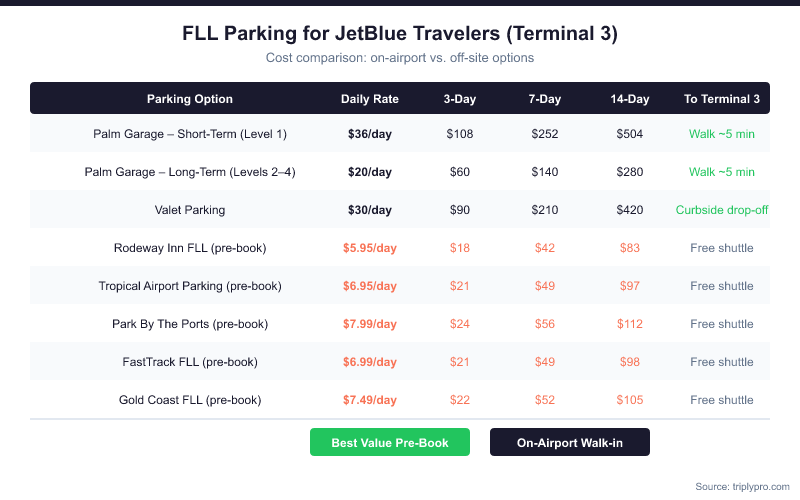
Task: Click the $5.95/day Rodeway Inn rate
Action: 370,248
